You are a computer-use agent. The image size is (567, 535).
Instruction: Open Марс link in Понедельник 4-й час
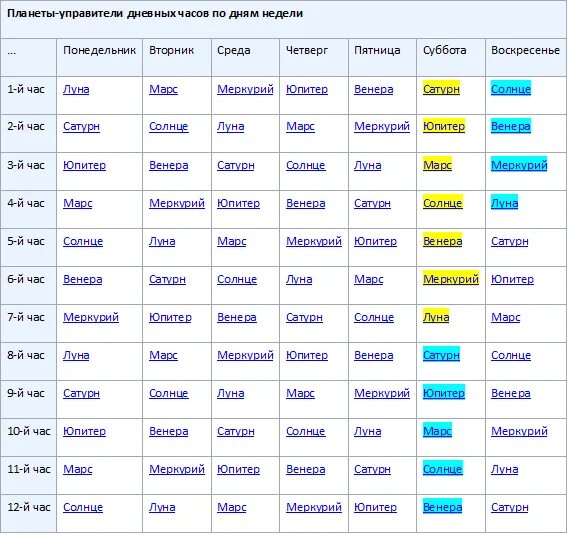pyautogui.click(x=77, y=204)
